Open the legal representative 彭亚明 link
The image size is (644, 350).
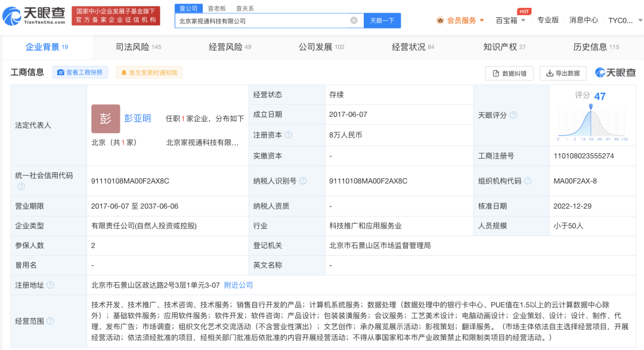pyautogui.click(x=138, y=118)
